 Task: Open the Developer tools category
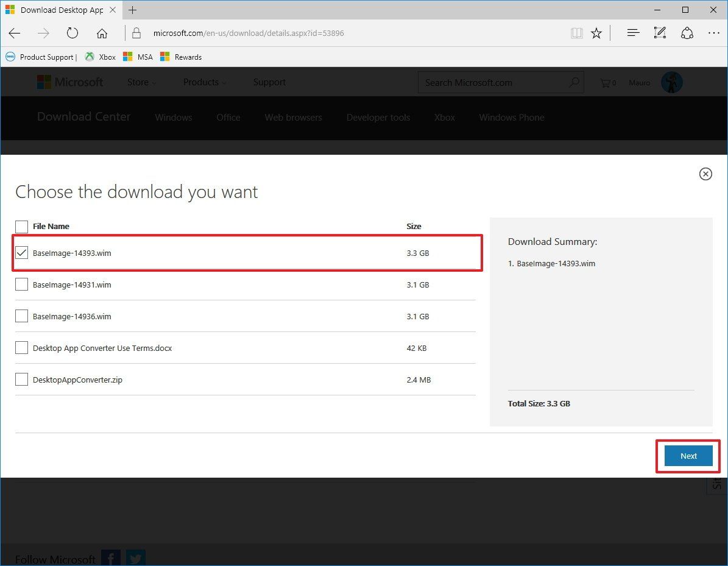[x=378, y=117]
